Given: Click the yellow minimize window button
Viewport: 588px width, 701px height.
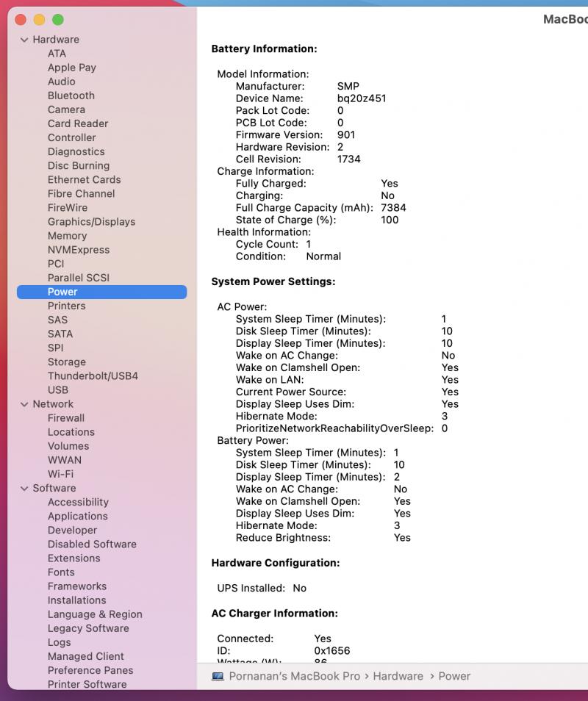Looking at the screenshot, I should (x=40, y=20).
